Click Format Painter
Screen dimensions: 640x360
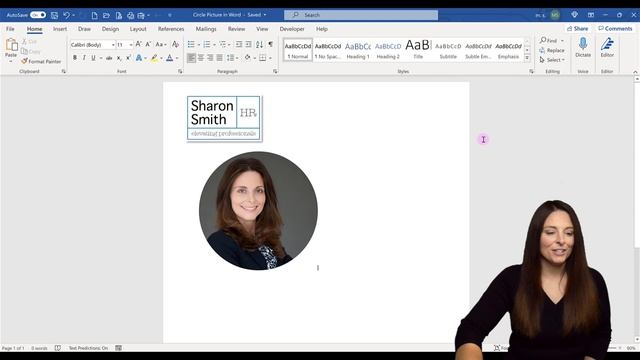(41, 61)
